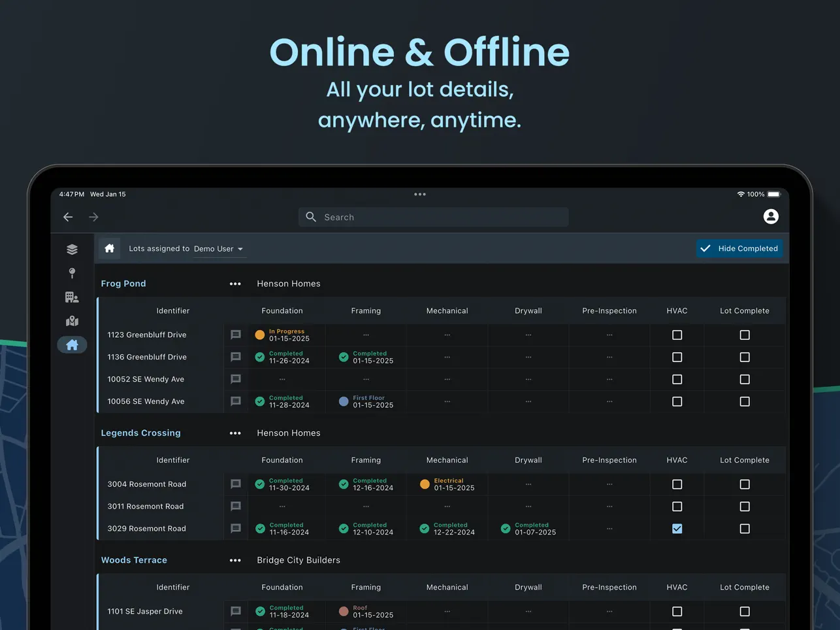This screenshot has width=840, height=630.
Task: Open notes for 3011 Rosemont Road
Action: coord(236,506)
